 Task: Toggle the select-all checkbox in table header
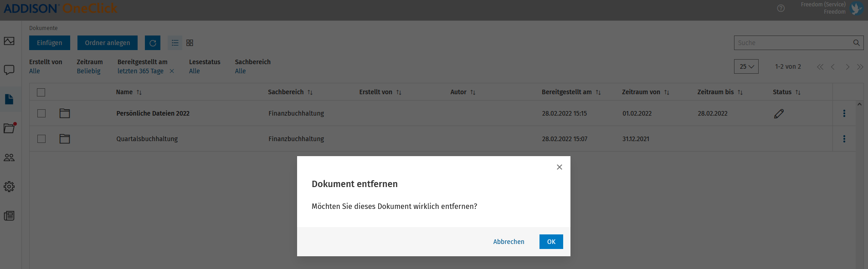coord(41,92)
